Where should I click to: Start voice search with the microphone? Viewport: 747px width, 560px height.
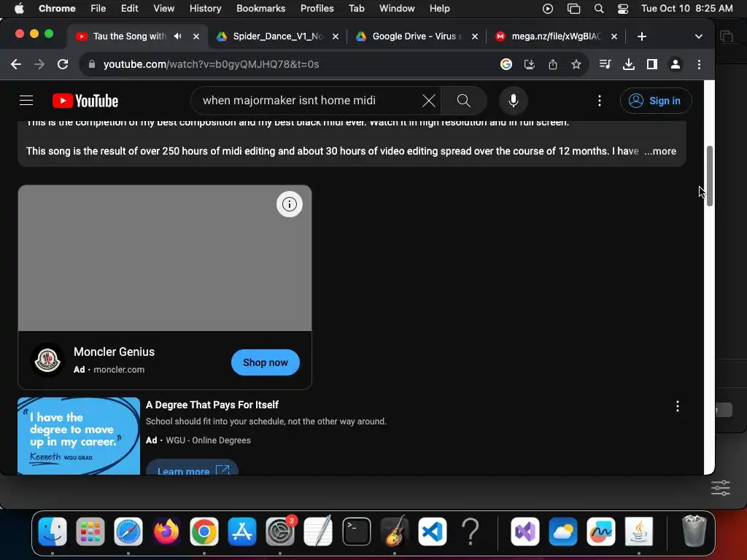(513, 101)
